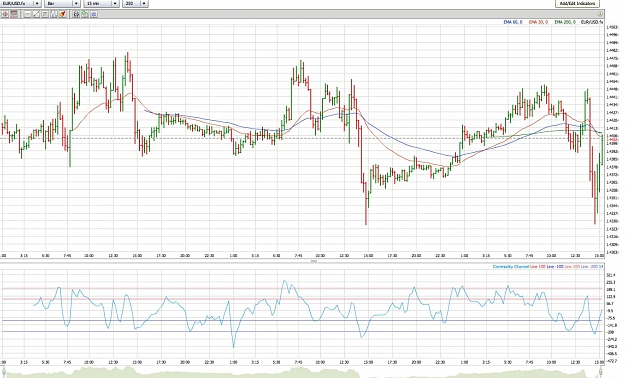Select the Fibonacci levels drawing tool
This screenshot has height=378, width=625.
click(x=45, y=14)
